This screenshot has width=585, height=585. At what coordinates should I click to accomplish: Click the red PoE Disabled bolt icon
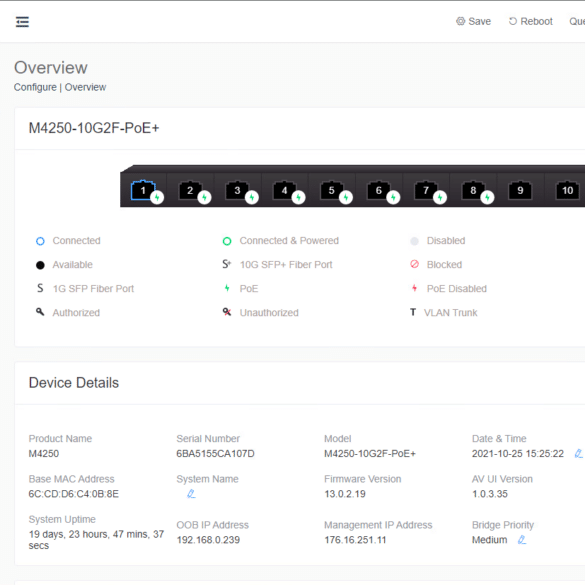[x=414, y=288]
